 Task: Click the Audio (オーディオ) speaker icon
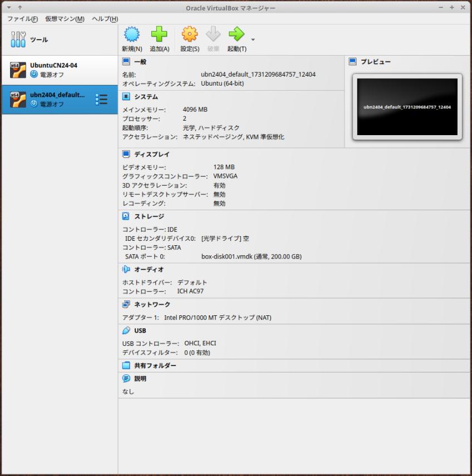[x=126, y=269]
